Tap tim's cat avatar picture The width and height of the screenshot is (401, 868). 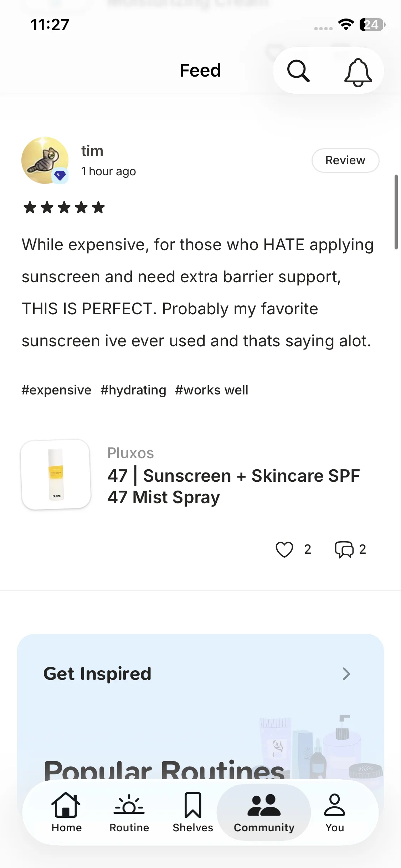click(45, 160)
